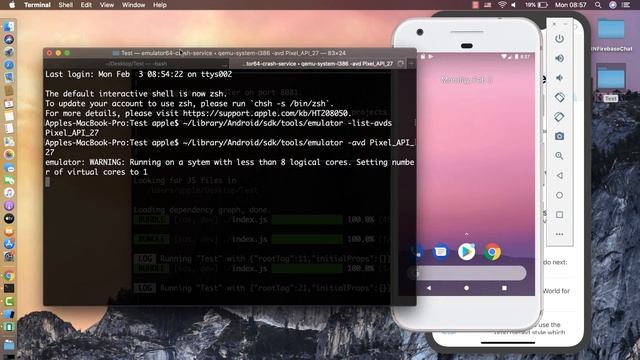Screen dimensions: 640x360
Task: Activate Siri from the menu bar
Action: 613,5
